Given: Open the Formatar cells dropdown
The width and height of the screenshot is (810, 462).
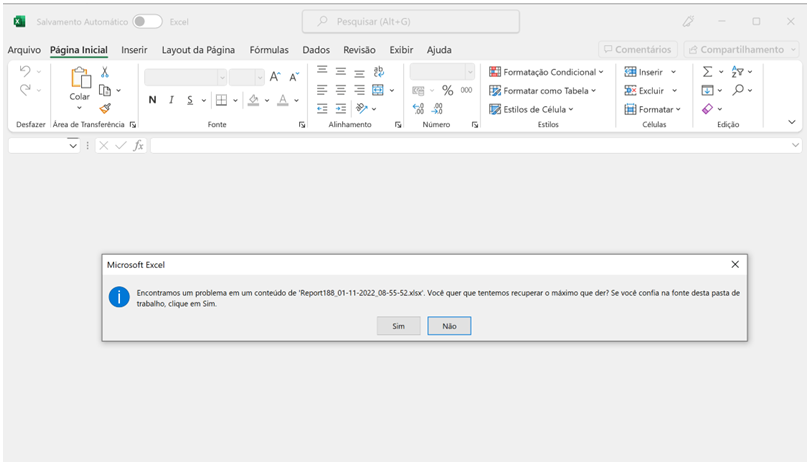Looking at the screenshot, I should [652, 109].
